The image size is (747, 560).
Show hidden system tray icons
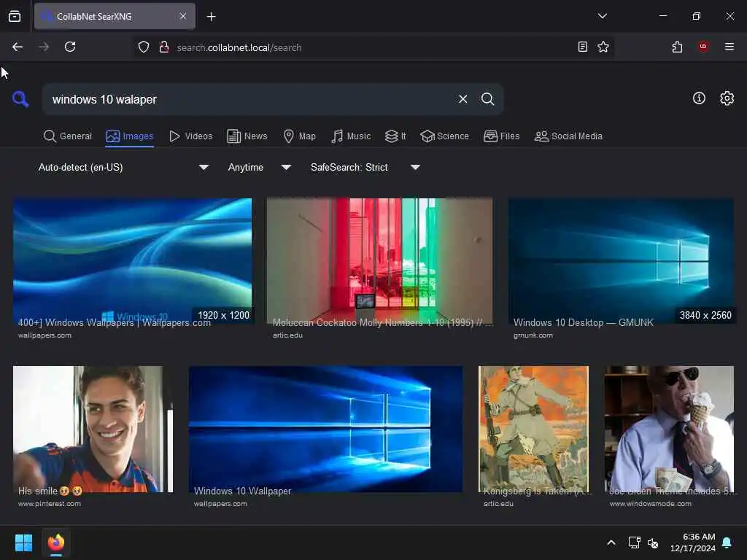point(611,542)
